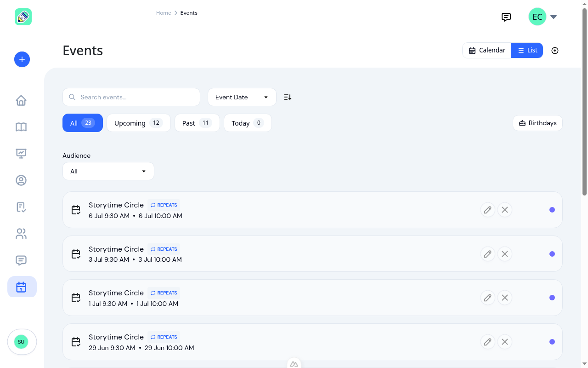Click the REPEATS badge on 6 Jul event
Image resolution: width=588 pixels, height=368 pixels.
(x=164, y=205)
